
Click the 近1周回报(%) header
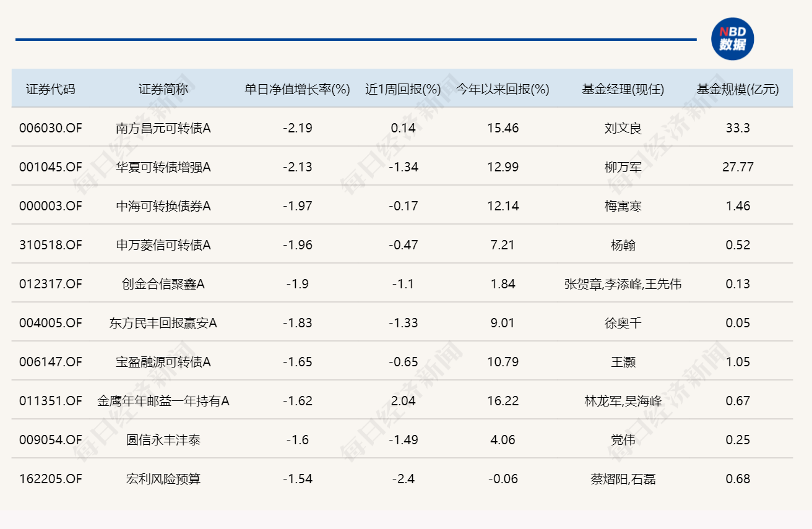(x=401, y=88)
